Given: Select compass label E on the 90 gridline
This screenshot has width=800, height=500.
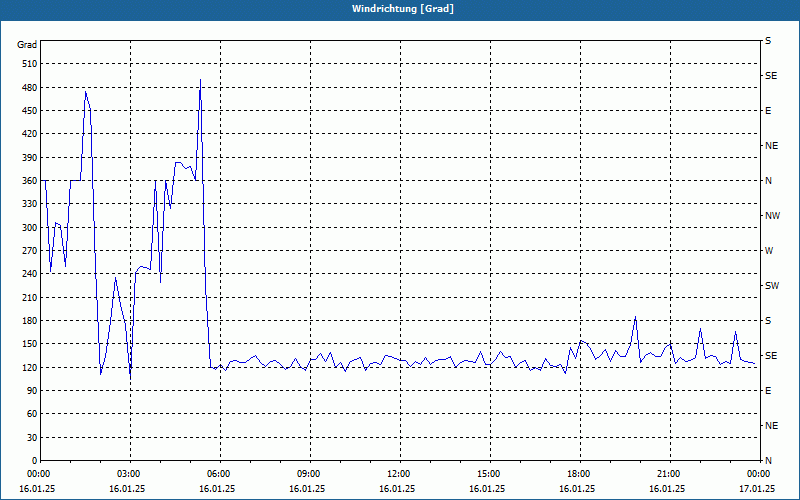Looking at the screenshot, I should pos(768,391).
